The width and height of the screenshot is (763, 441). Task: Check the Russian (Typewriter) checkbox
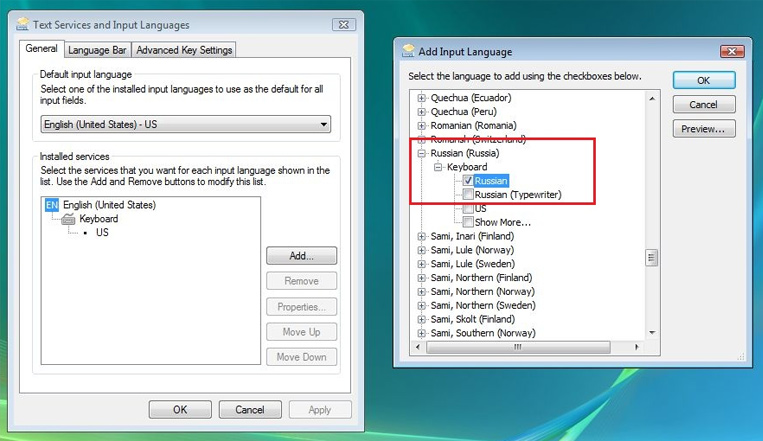tap(468, 195)
